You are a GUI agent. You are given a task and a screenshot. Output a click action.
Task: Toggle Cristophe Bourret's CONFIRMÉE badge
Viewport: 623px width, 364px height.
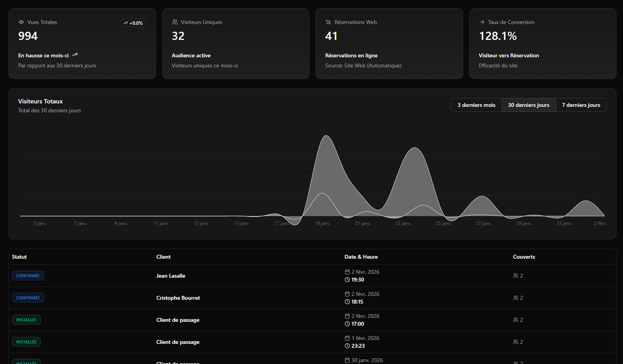coord(28,297)
